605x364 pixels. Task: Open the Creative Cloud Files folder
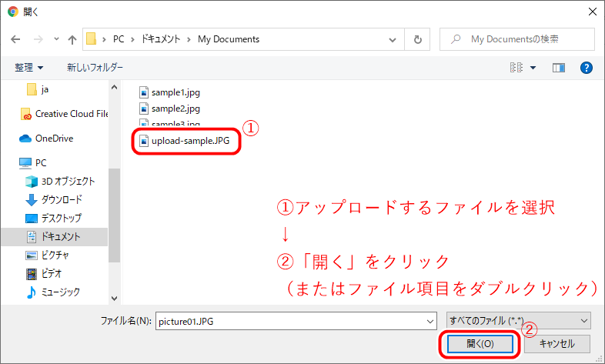coord(69,114)
